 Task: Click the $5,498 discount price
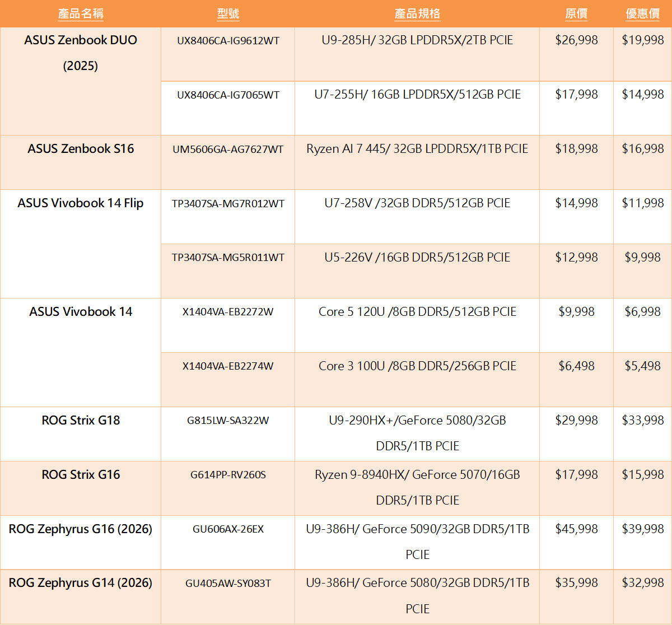point(642,366)
